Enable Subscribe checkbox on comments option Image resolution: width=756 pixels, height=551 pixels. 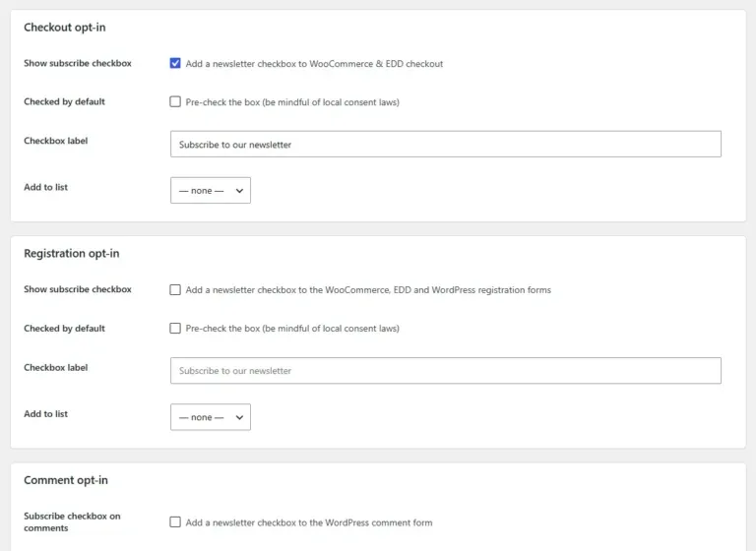coord(175,522)
